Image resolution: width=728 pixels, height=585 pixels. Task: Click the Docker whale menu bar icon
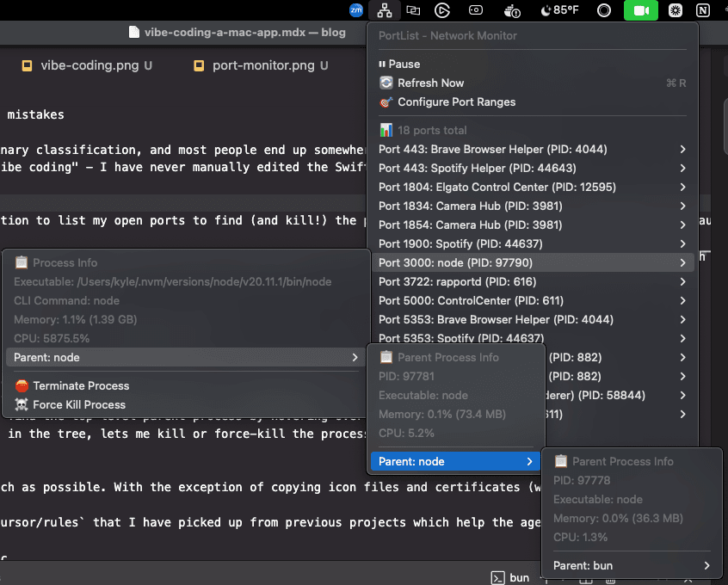[514, 10]
